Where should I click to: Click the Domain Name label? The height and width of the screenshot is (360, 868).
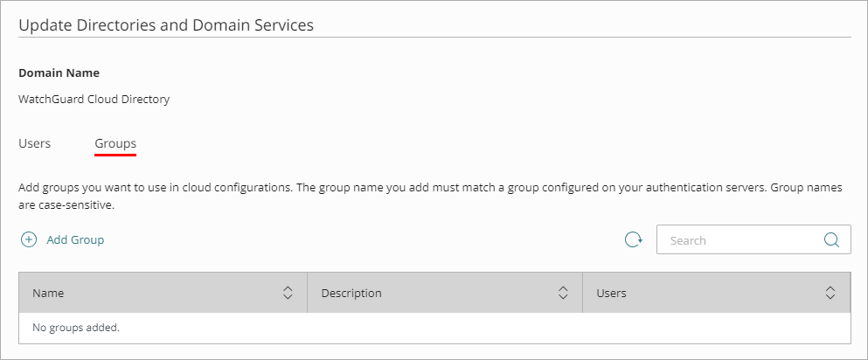coord(59,73)
